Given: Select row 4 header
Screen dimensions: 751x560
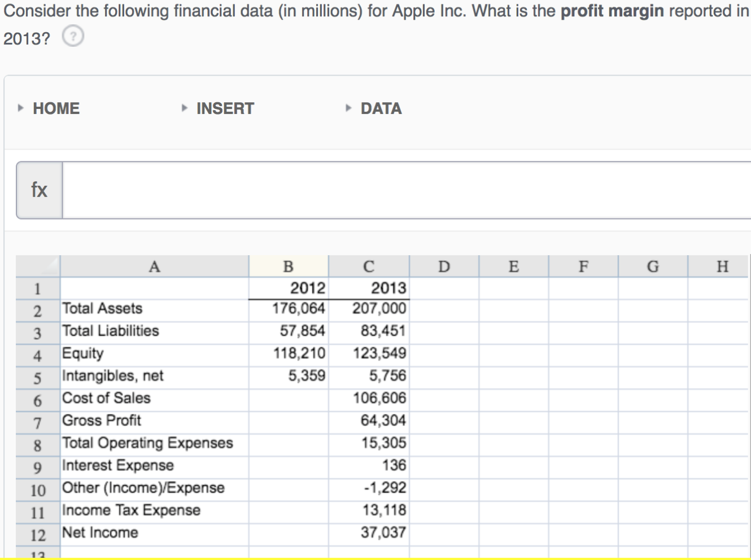Looking at the screenshot, I should (38, 356).
